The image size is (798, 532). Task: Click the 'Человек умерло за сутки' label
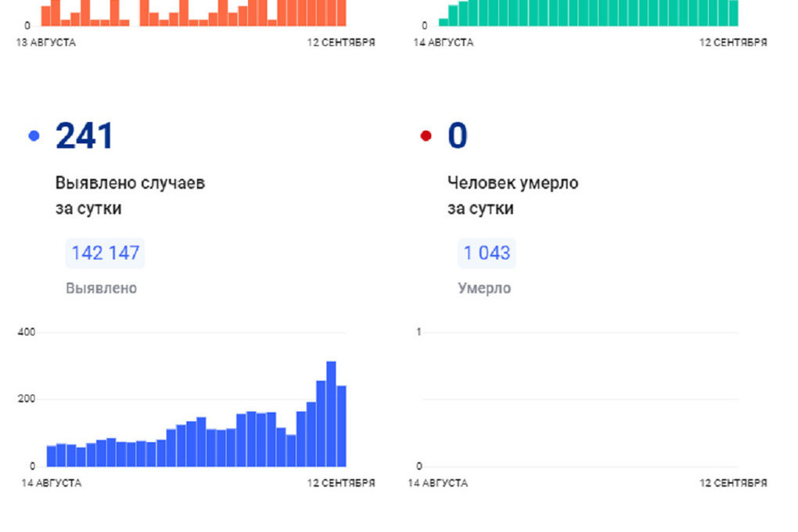click(512, 196)
